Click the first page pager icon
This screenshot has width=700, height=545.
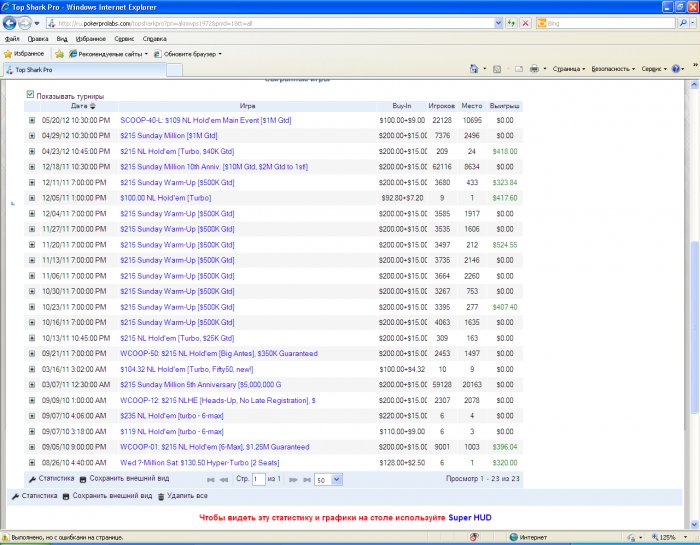[211, 480]
